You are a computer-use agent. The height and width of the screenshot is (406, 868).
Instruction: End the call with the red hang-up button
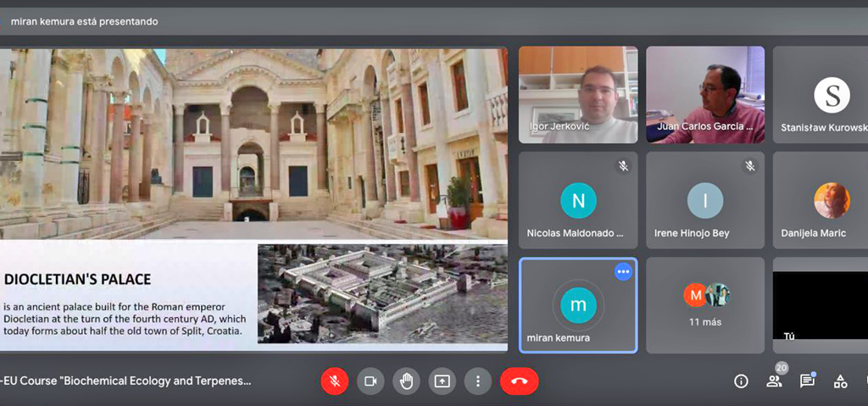point(519,381)
